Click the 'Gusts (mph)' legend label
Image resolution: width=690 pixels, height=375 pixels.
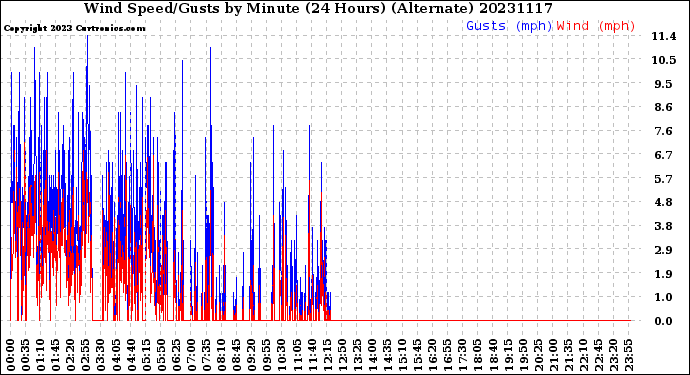[x=509, y=26]
